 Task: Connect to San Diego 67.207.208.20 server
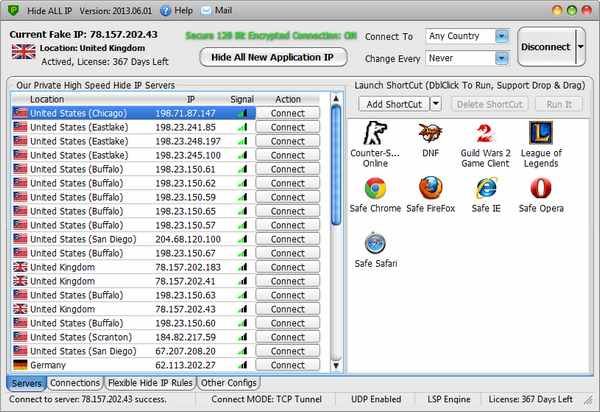click(287, 351)
